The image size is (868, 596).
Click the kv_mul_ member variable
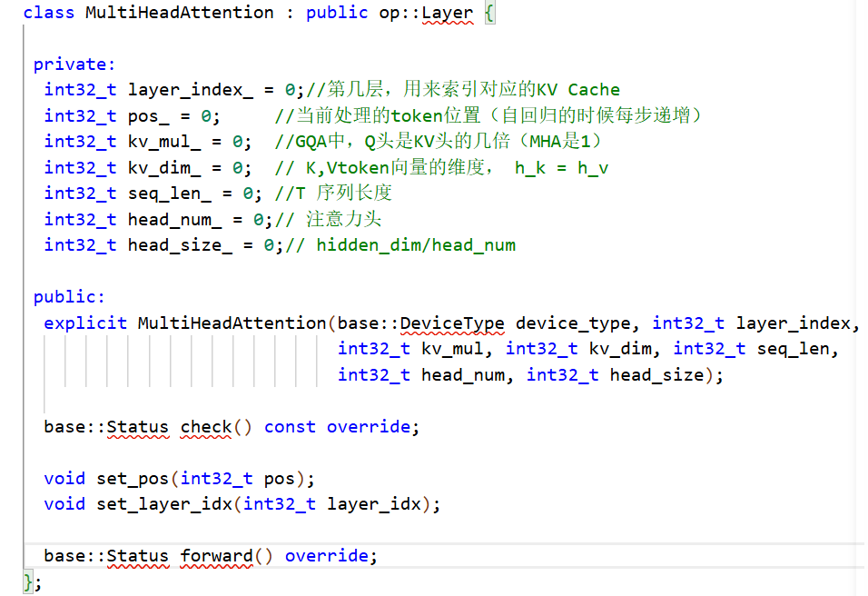[x=164, y=142]
